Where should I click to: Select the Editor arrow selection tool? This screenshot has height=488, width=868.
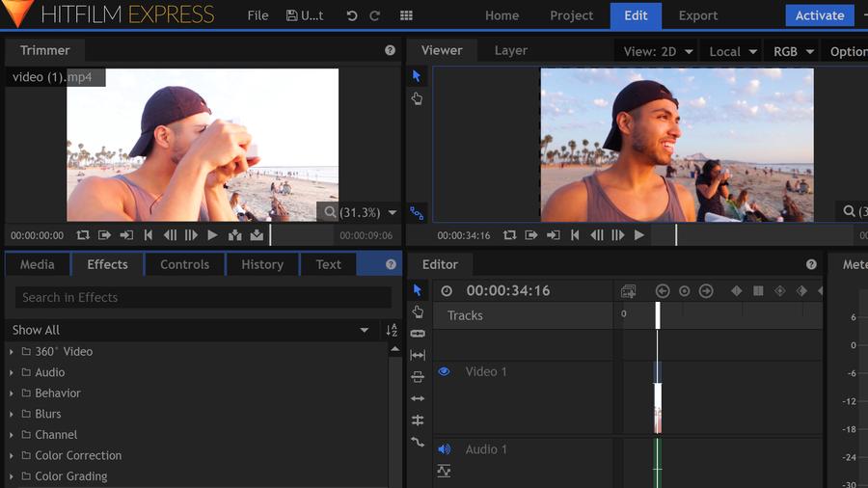point(418,290)
